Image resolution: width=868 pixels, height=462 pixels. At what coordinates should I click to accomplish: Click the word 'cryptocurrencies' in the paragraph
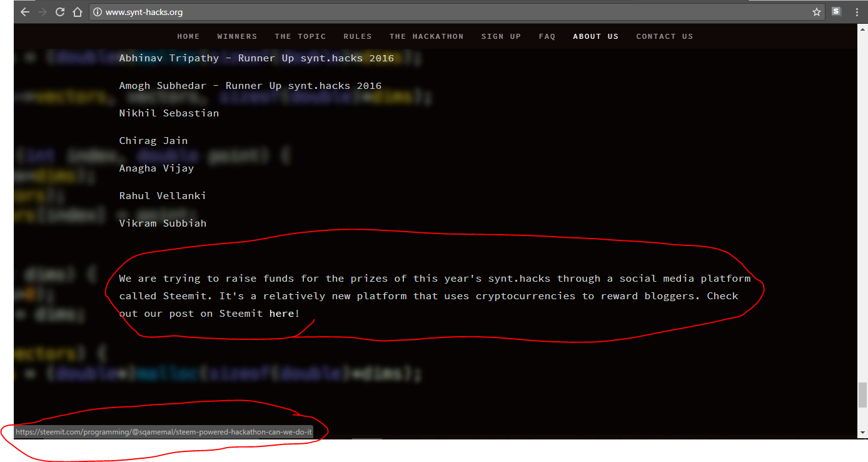[525, 296]
